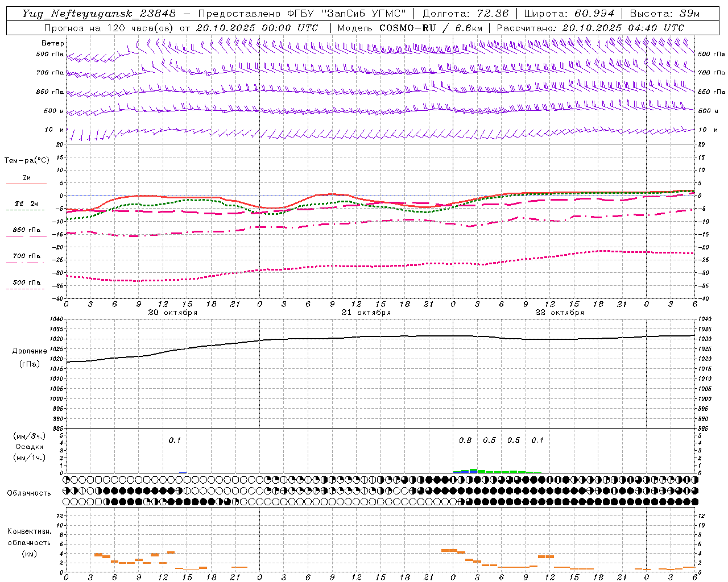Click the 'Модель COSMO-RU / 6.6км' text
728x582 pixels.
(410, 28)
